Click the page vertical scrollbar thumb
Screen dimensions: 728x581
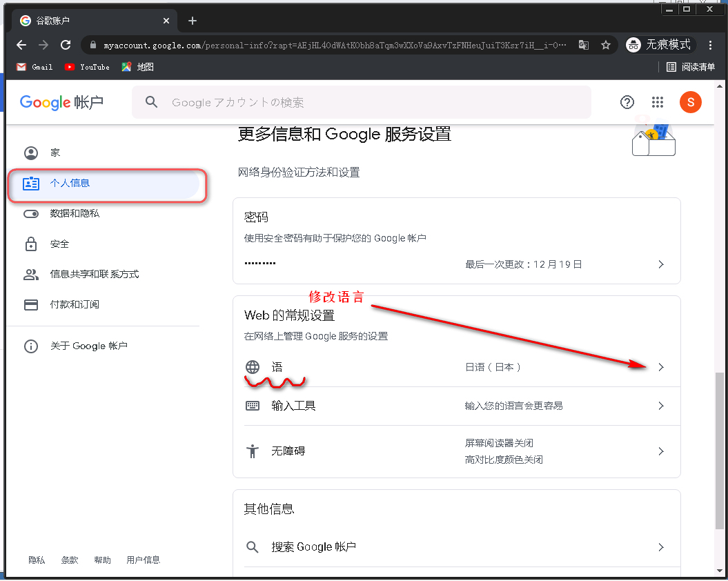click(x=719, y=451)
